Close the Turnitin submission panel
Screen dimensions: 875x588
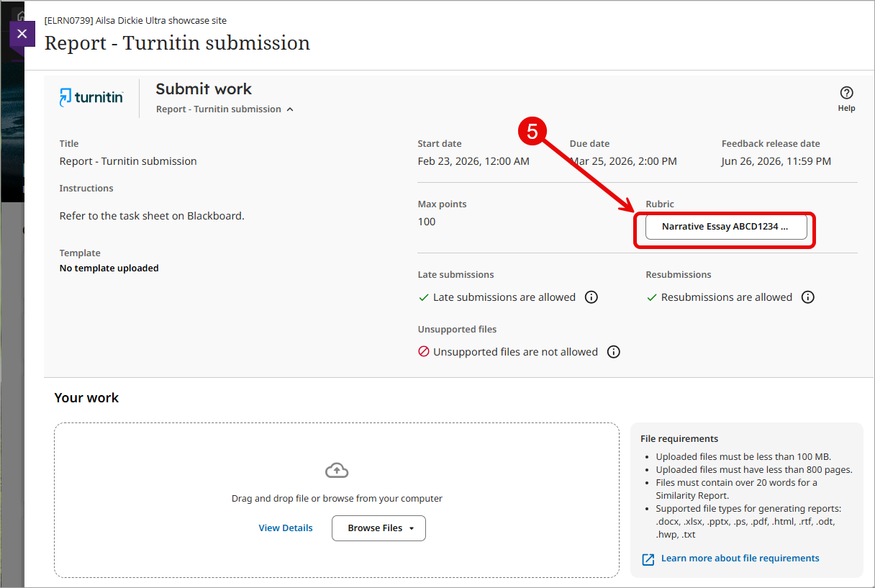(x=22, y=34)
